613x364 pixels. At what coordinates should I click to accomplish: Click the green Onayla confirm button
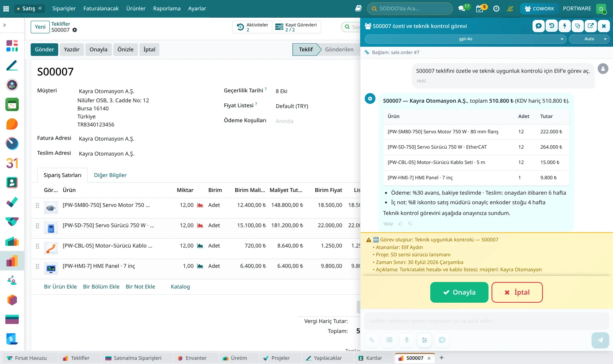click(459, 292)
